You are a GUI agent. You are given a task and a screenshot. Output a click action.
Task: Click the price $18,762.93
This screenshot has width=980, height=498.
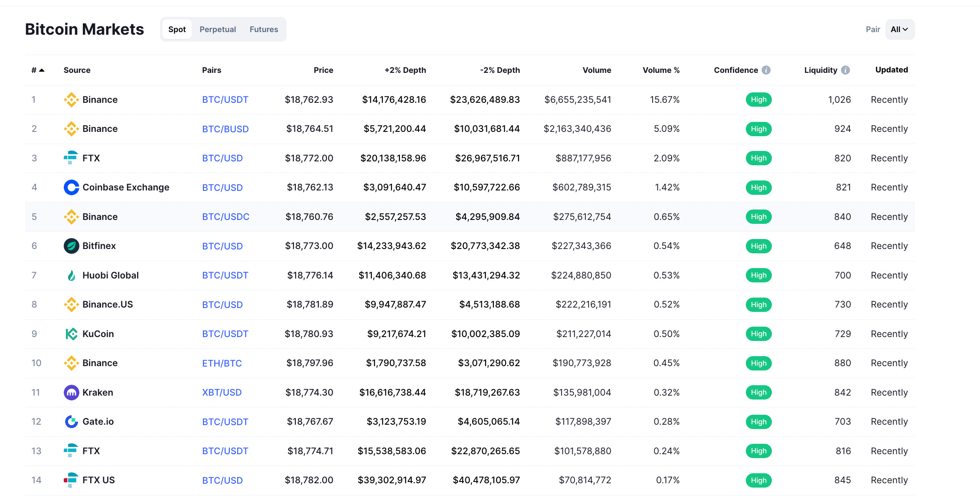coord(309,100)
